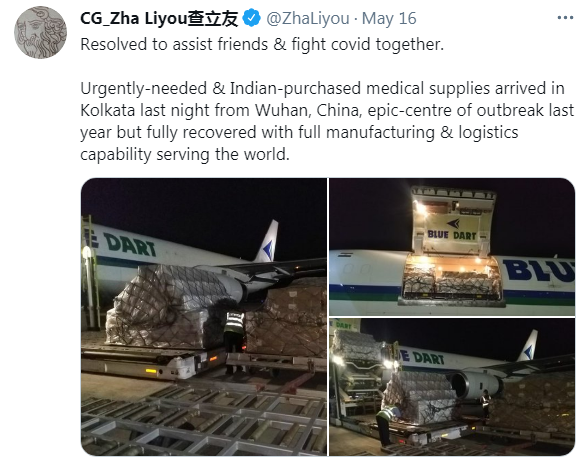
Task: Click the aircraft tail fin in the left photo
Action: tap(268, 241)
